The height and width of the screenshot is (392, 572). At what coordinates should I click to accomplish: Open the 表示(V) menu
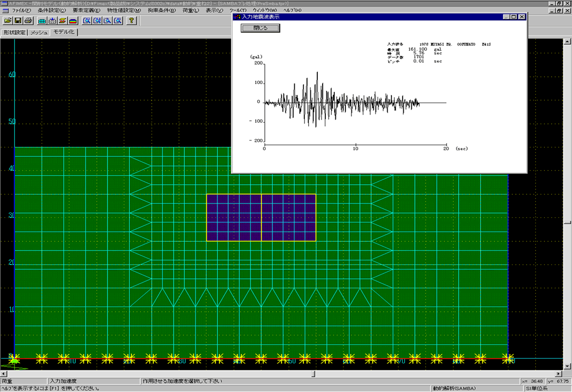tap(214, 11)
